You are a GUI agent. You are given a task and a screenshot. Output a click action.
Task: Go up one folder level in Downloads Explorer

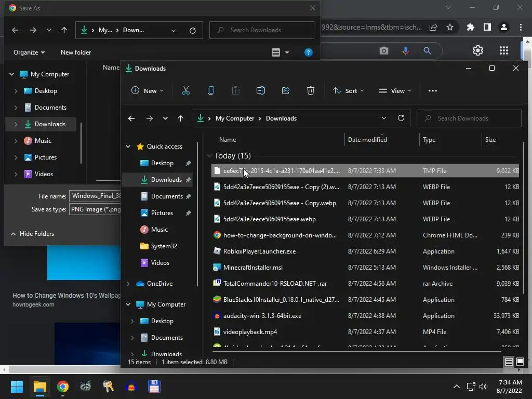(180, 118)
